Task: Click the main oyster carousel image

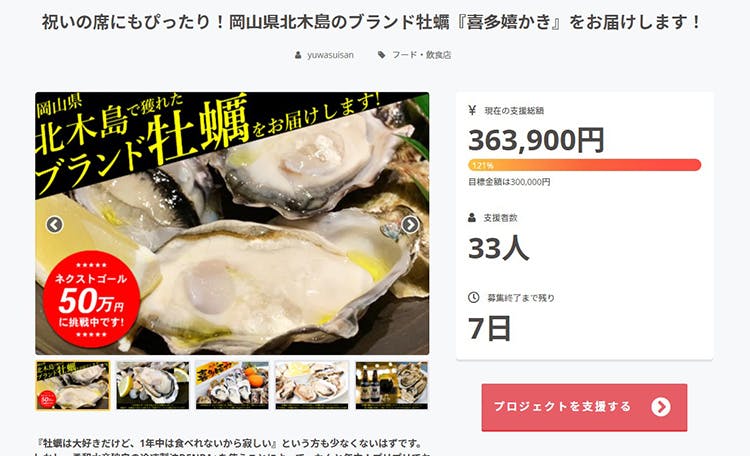Action: point(232,223)
